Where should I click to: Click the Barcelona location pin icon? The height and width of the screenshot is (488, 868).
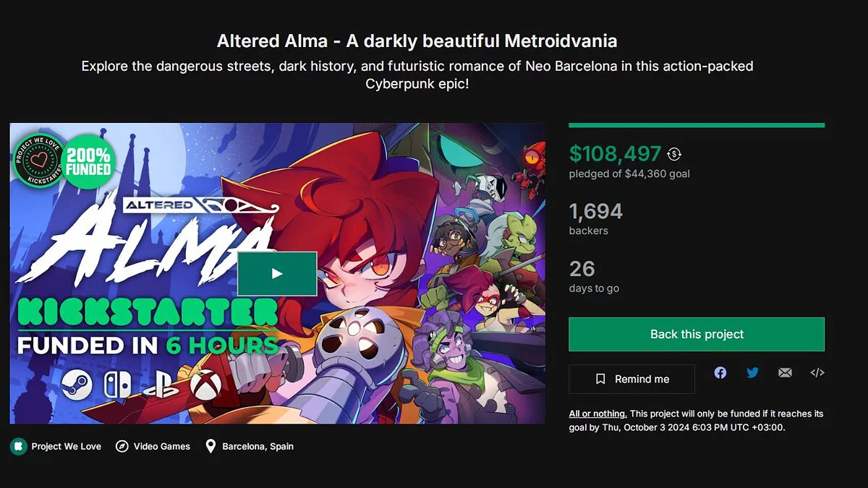click(x=210, y=446)
